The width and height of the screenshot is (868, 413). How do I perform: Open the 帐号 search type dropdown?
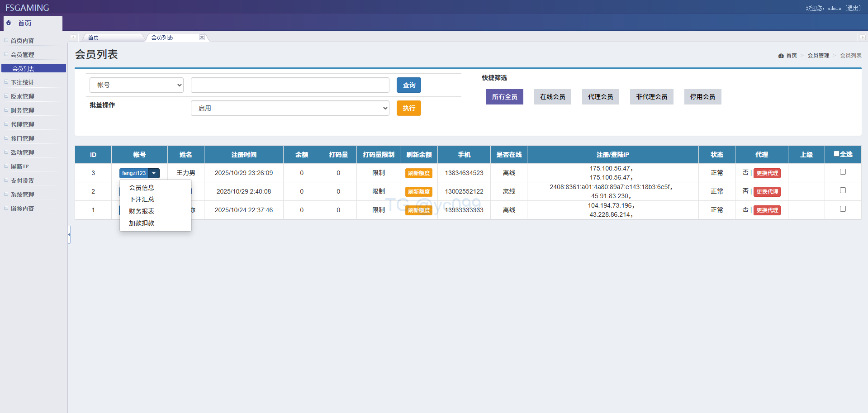pos(137,85)
